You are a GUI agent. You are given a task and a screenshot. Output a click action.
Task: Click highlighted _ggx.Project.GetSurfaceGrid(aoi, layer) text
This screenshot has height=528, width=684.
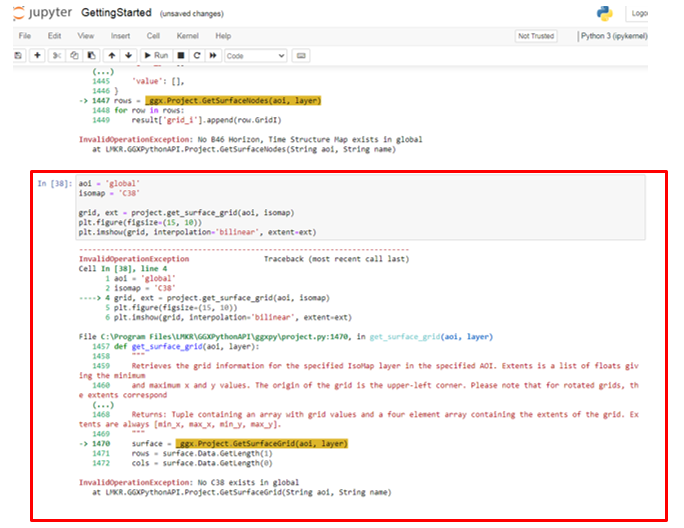click(262, 444)
